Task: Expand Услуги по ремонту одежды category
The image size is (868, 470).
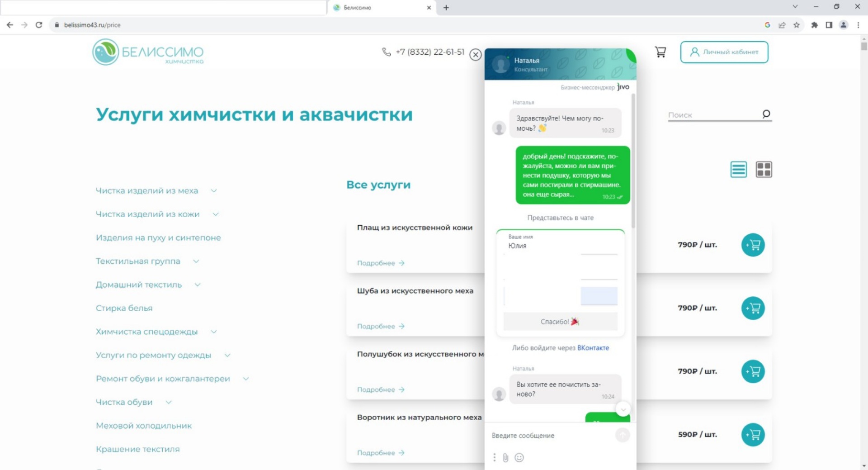Action: click(x=227, y=356)
